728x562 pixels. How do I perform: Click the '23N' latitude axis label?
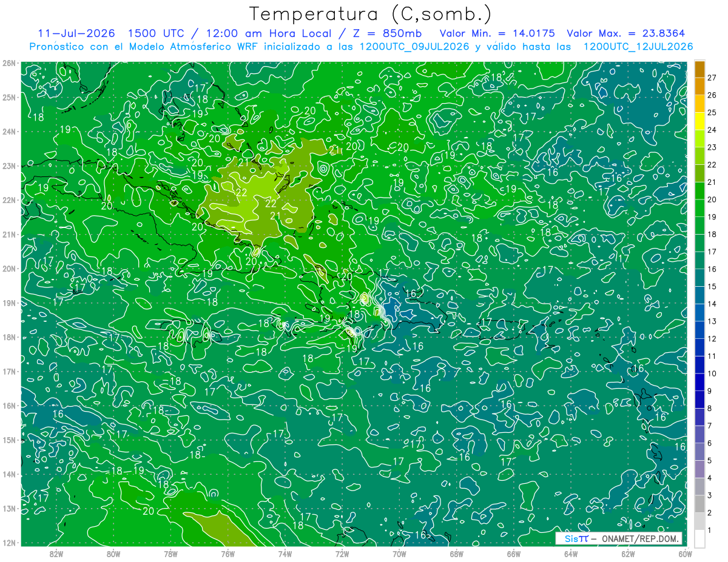[x=8, y=166]
